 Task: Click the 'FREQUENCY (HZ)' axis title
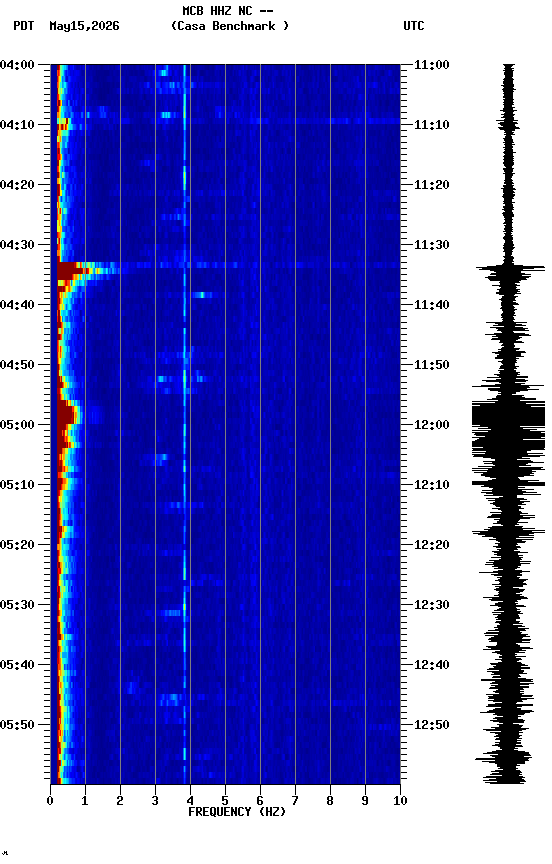237,812
